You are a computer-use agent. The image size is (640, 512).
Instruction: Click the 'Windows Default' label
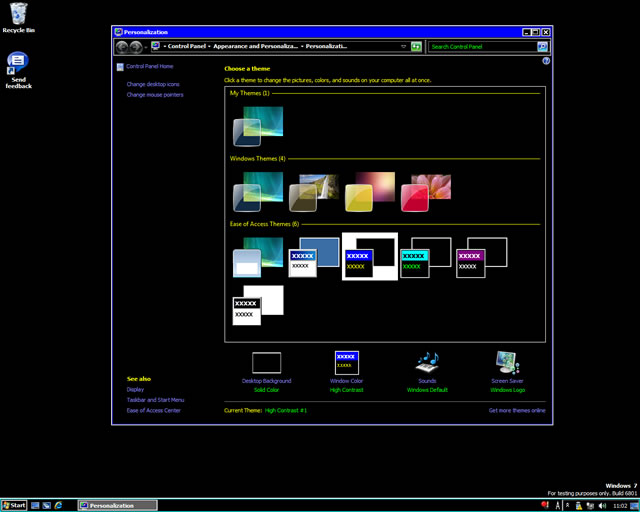point(427,390)
